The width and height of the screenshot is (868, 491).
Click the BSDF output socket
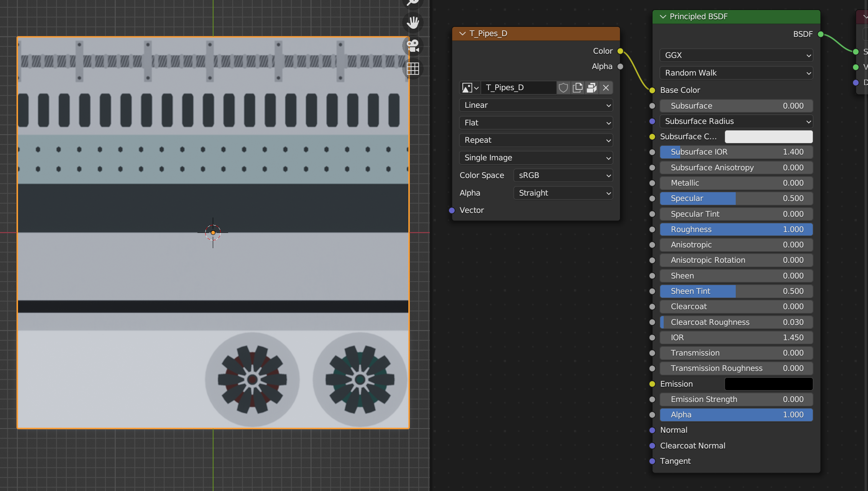[820, 34]
